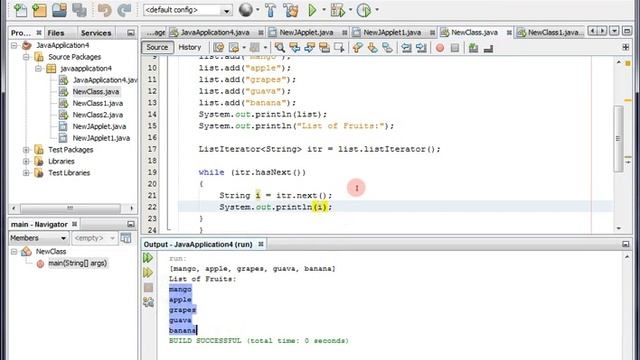
Task: Click the New File toolbar icon
Action: click(x=20, y=10)
